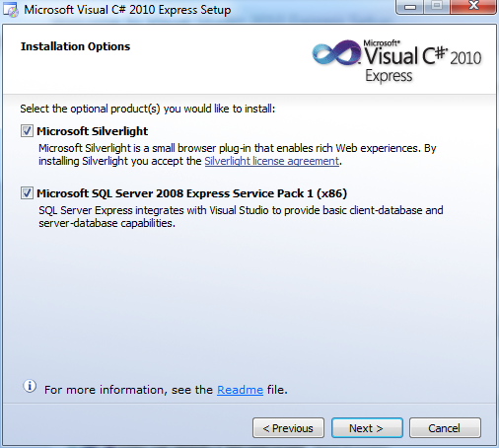
Task: Click the SQL Server Express description text
Action: coord(241,217)
